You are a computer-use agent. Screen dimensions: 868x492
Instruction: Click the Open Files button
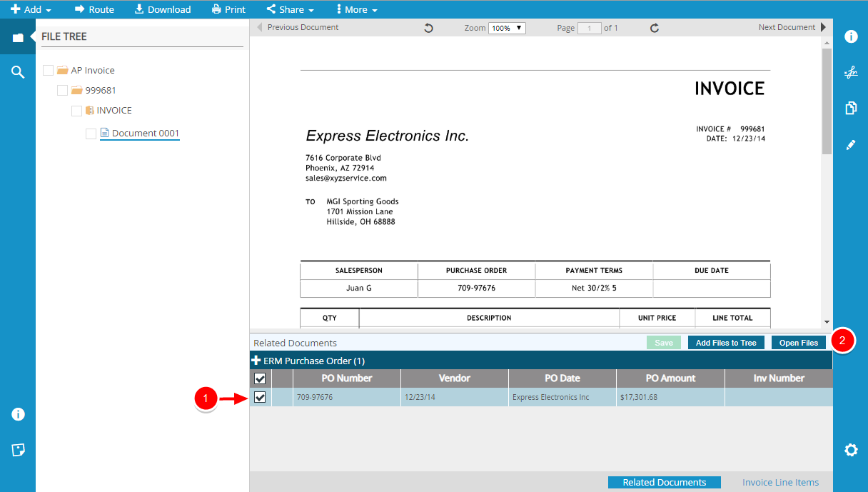click(798, 343)
